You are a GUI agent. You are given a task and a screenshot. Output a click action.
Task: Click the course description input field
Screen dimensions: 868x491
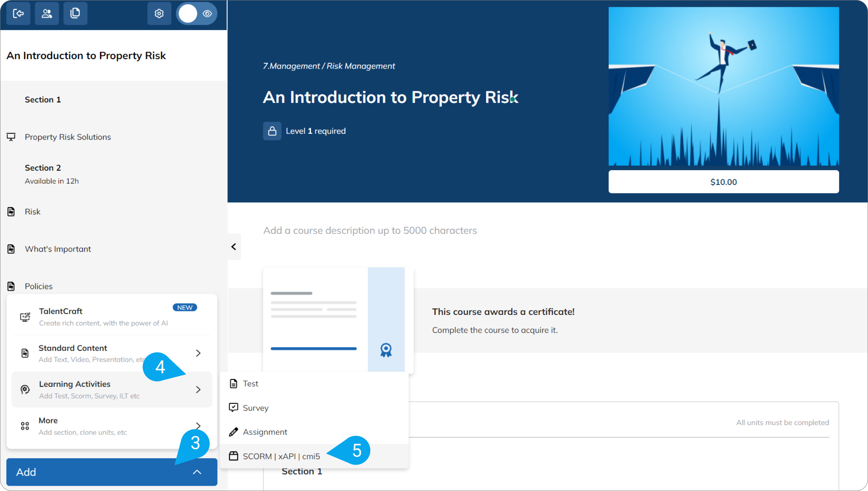tap(370, 230)
